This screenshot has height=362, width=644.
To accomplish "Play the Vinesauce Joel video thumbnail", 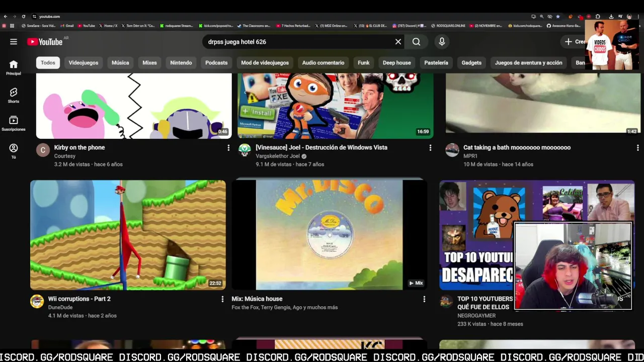I will point(335,106).
